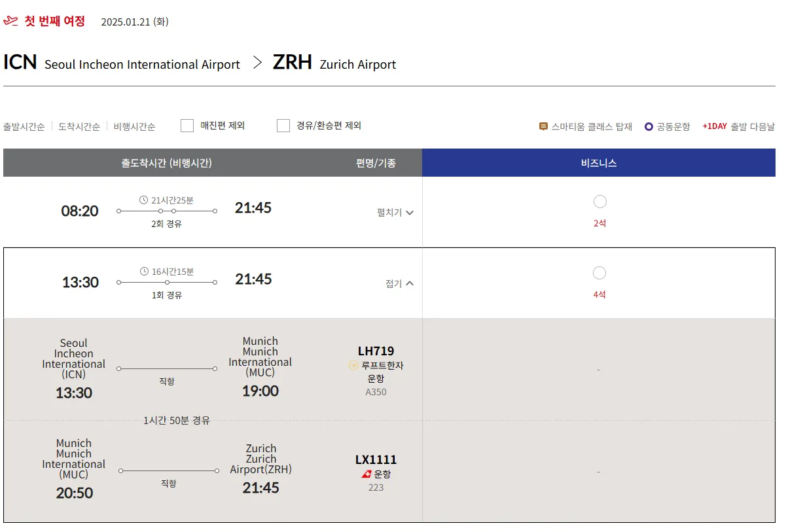Click the Lufthansa logo under LH719
This screenshot has width=786, height=532.
(354, 366)
